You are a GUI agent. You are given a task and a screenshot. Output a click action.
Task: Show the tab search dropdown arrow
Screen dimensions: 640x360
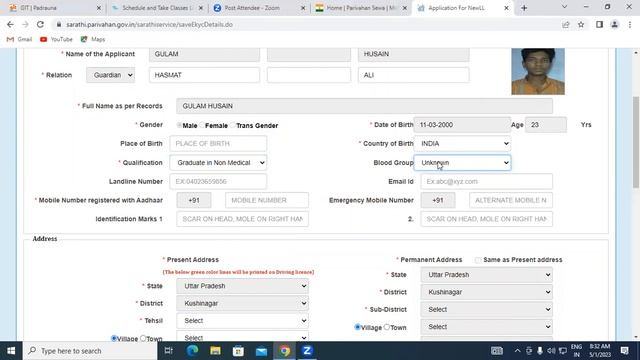click(x=564, y=7)
